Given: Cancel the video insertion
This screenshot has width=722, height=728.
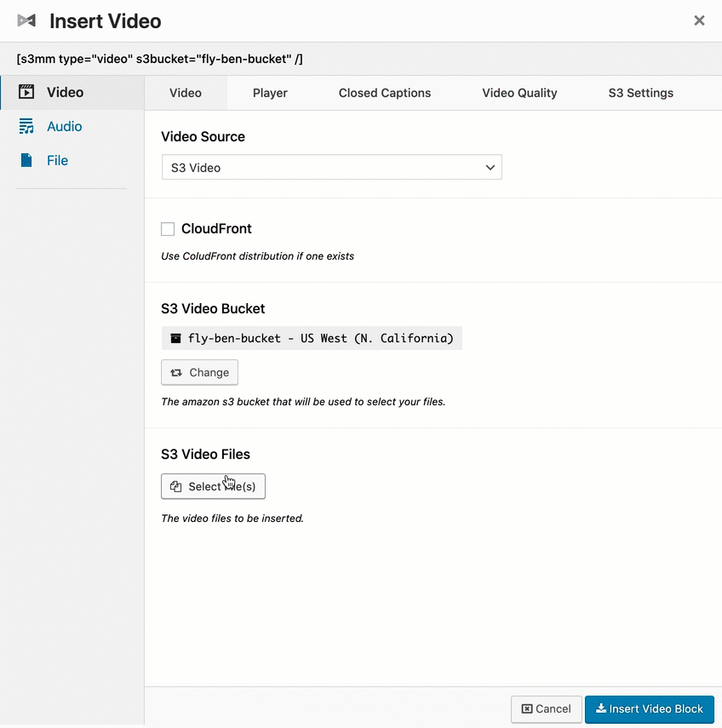Looking at the screenshot, I should point(546,709).
